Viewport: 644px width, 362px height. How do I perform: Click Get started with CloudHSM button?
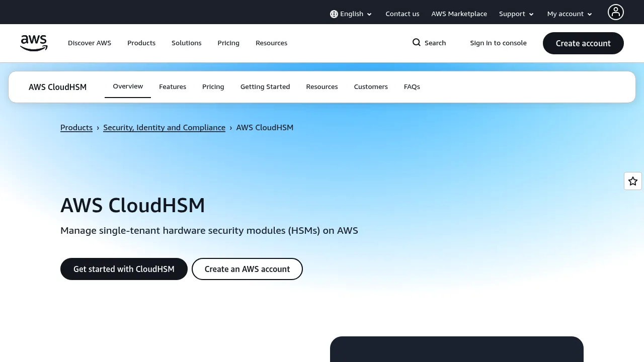[x=124, y=269]
